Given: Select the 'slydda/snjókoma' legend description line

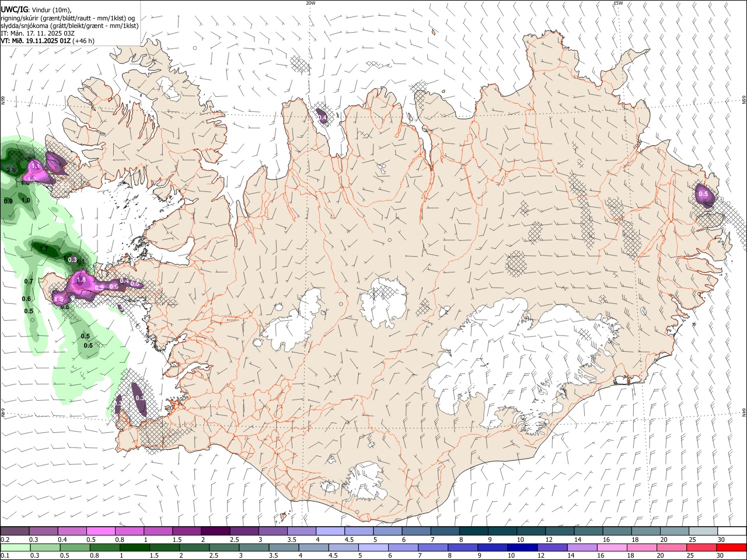Looking at the screenshot, I should [x=69, y=26].
